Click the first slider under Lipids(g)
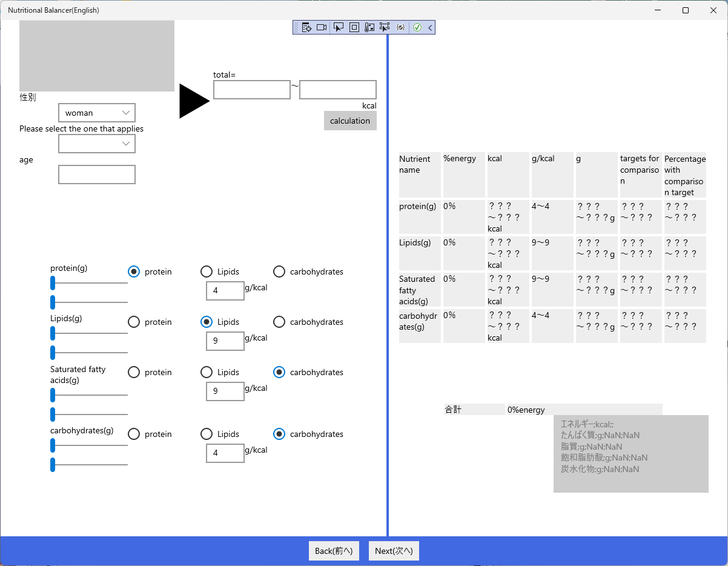Viewport: 728px width, 566px height. coord(89,333)
